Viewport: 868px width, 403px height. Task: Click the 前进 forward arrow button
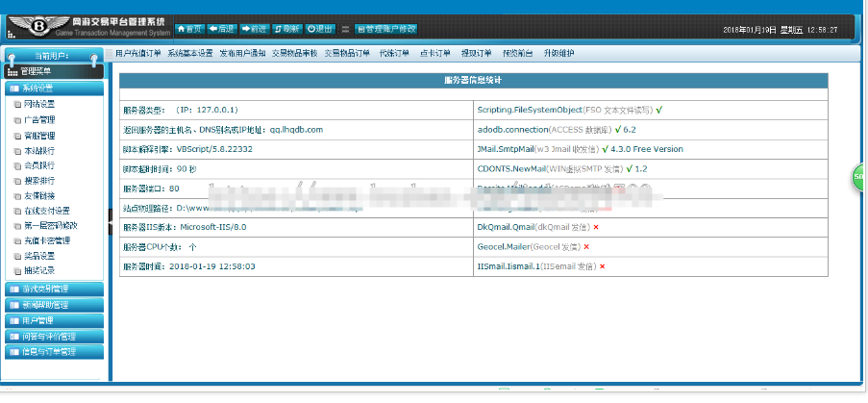coord(254,29)
